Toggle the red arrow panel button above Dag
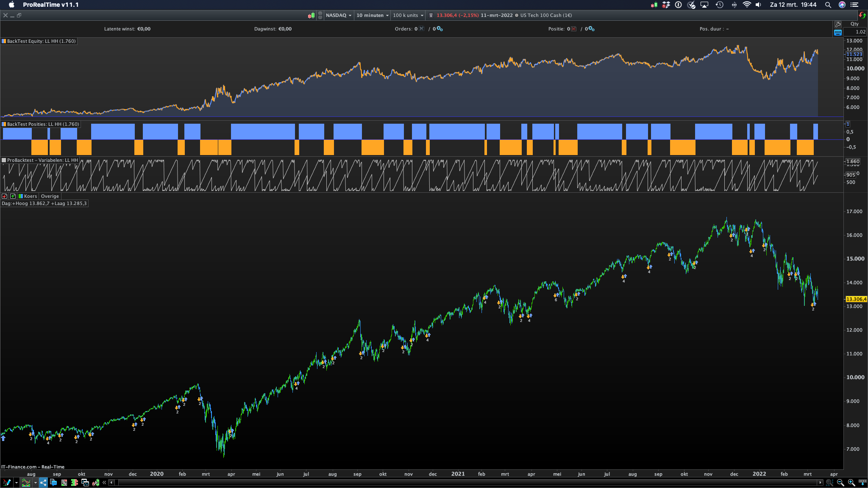 pos(5,196)
